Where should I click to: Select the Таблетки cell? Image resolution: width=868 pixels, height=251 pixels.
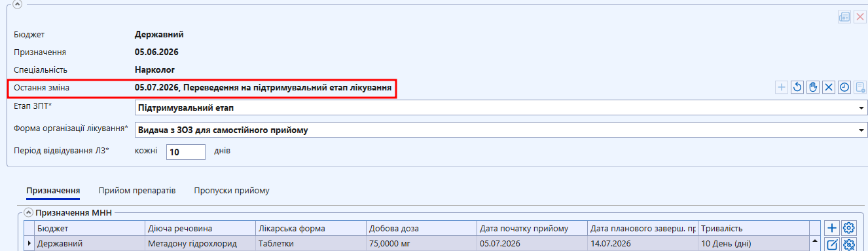pyautogui.click(x=310, y=244)
